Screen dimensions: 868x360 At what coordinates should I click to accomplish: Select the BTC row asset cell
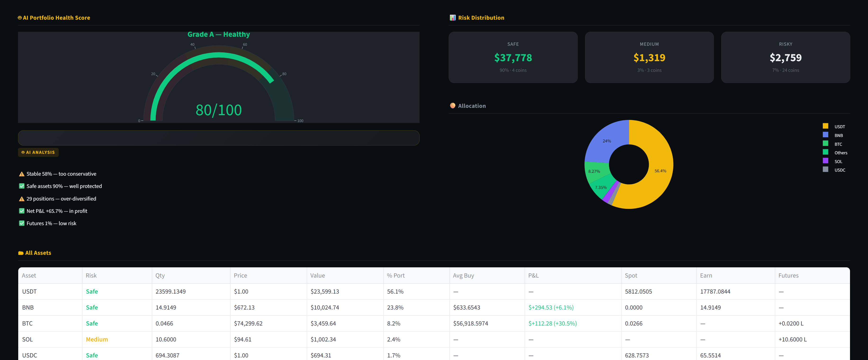coord(28,323)
